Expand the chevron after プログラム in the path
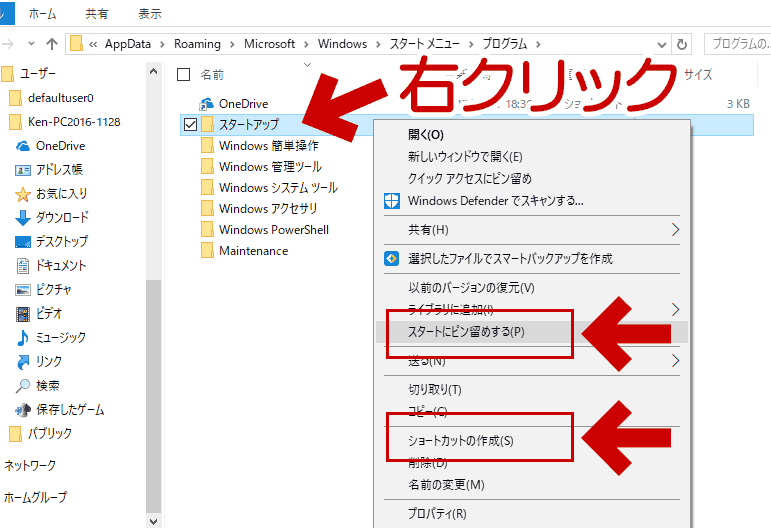The image size is (771, 528). [538, 44]
